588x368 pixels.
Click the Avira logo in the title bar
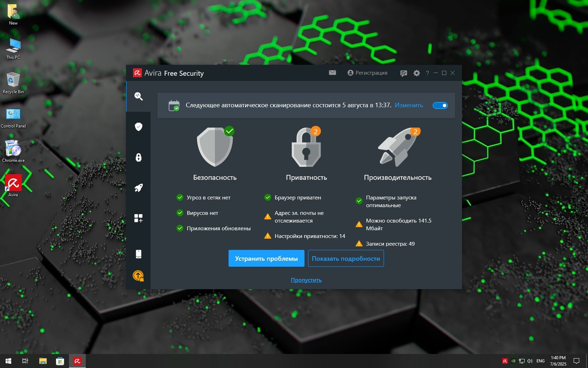(137, 73)
